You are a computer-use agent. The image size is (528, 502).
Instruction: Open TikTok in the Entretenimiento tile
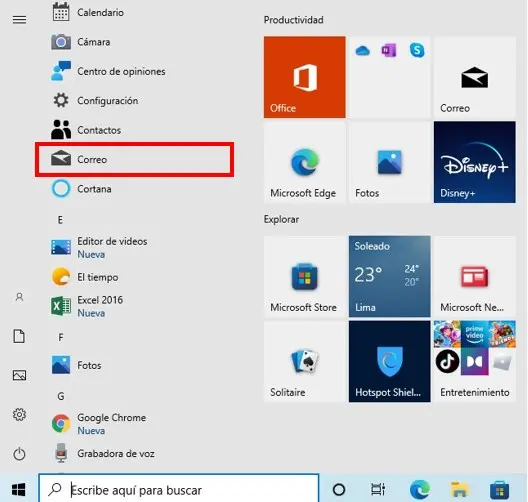(447, 361)
